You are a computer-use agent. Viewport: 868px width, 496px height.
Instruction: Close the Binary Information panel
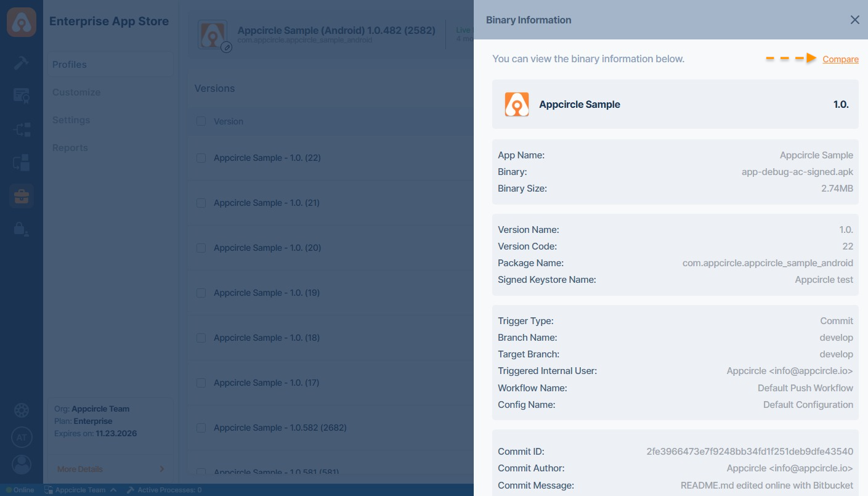click(x=854, y=20)
